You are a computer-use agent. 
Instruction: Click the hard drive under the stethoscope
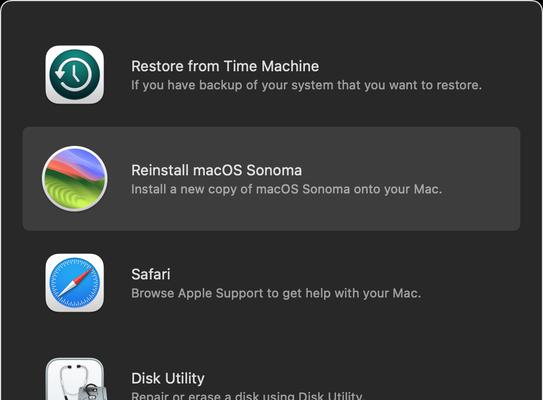click(92, 393)
